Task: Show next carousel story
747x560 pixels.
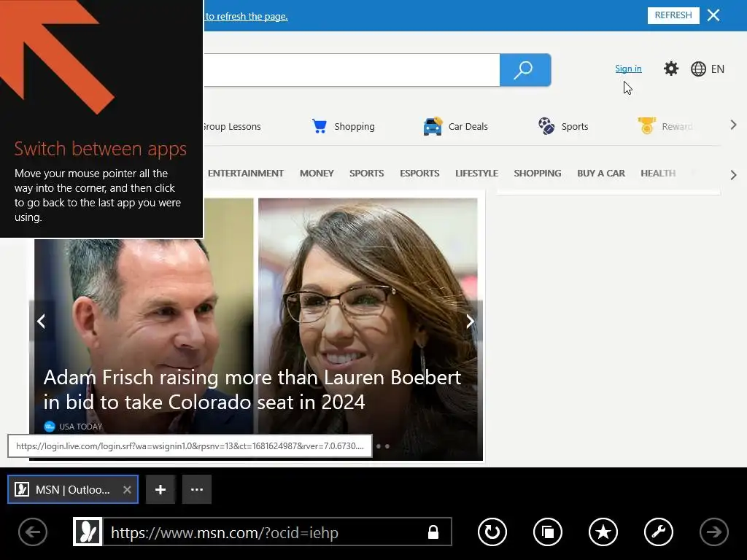Action: tap(470, 322)
